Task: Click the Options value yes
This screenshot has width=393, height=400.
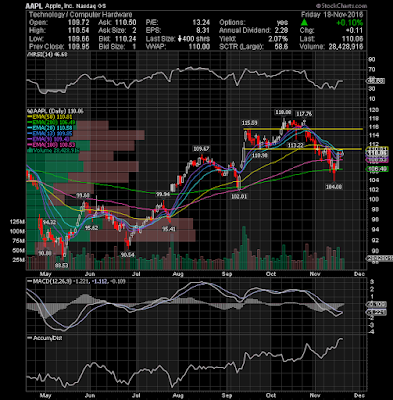Action: (282, 23)
